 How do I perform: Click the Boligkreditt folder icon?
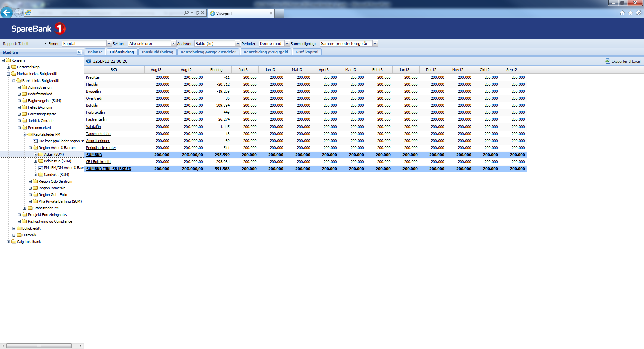point(19,228)
